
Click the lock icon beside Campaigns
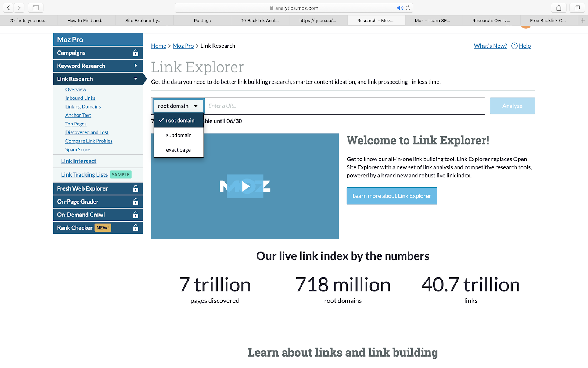[x=136, y=53]
